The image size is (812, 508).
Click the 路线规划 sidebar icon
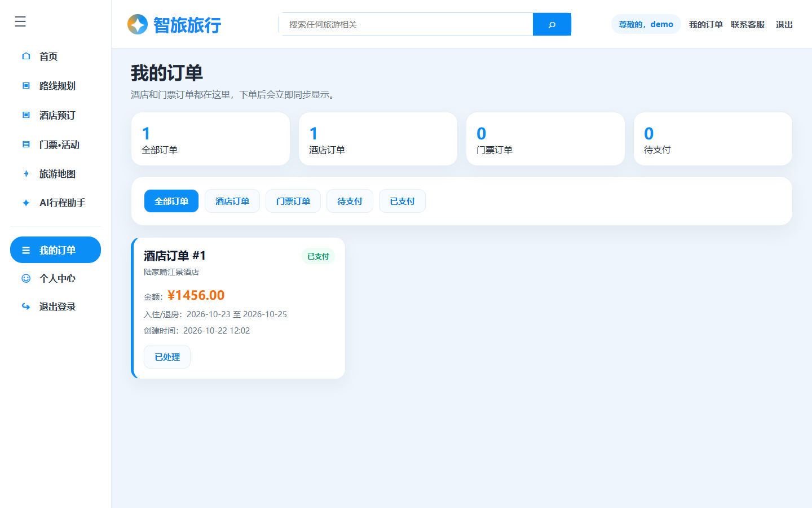(26, 85)
